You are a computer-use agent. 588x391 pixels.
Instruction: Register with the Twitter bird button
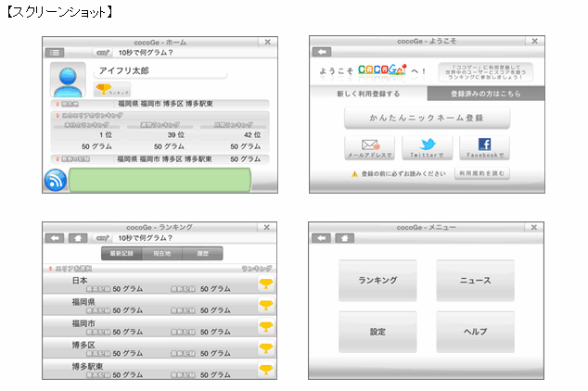click(428, 148)
